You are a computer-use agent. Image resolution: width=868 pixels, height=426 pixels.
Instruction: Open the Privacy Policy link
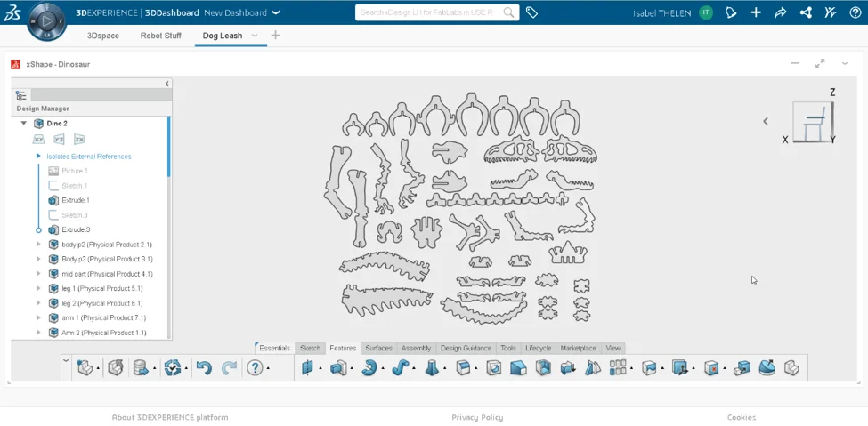pos(477,417)
